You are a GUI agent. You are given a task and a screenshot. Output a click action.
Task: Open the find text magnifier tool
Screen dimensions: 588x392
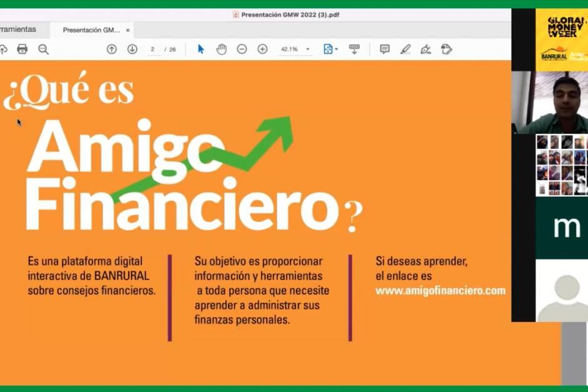pyautogui.click(x=43, y=49)
